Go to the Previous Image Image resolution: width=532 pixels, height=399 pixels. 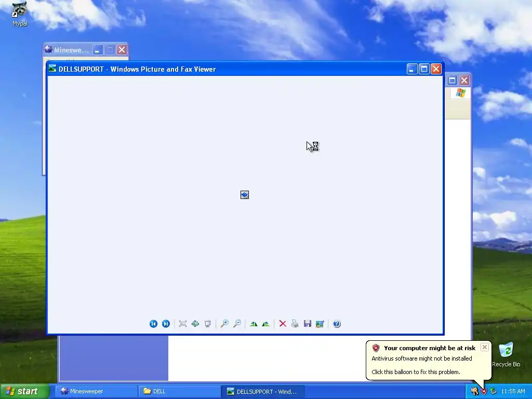(153, 324)
